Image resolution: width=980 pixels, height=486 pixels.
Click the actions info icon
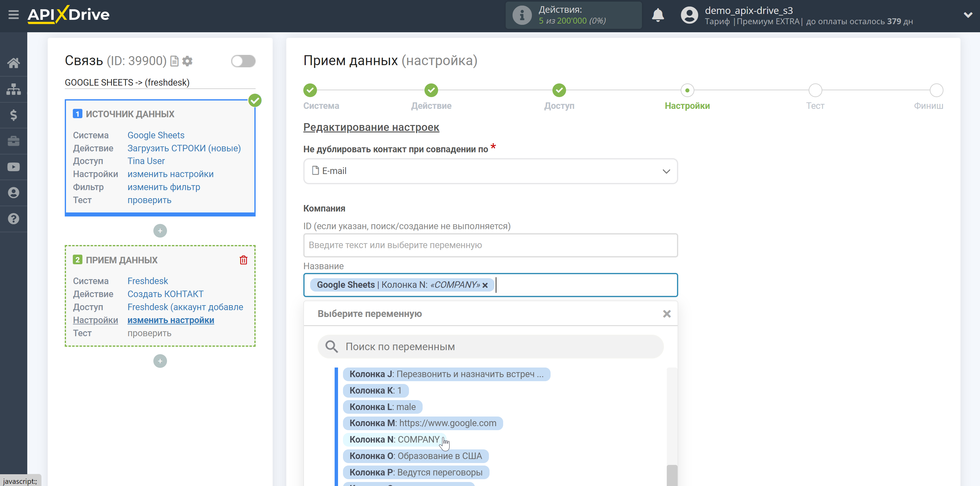[x=522, y=16]
